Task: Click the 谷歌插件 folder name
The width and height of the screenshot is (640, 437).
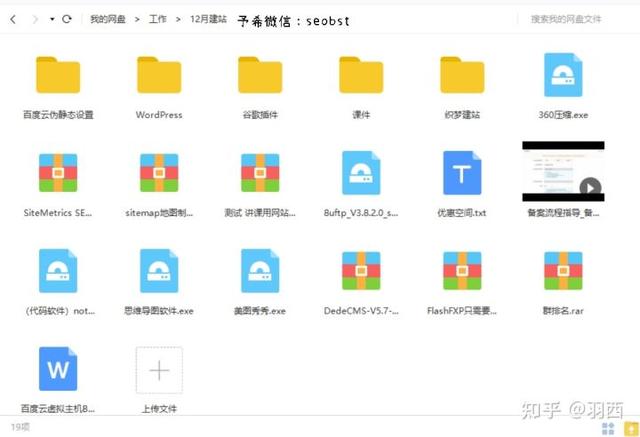Action: tap(260, 115)
